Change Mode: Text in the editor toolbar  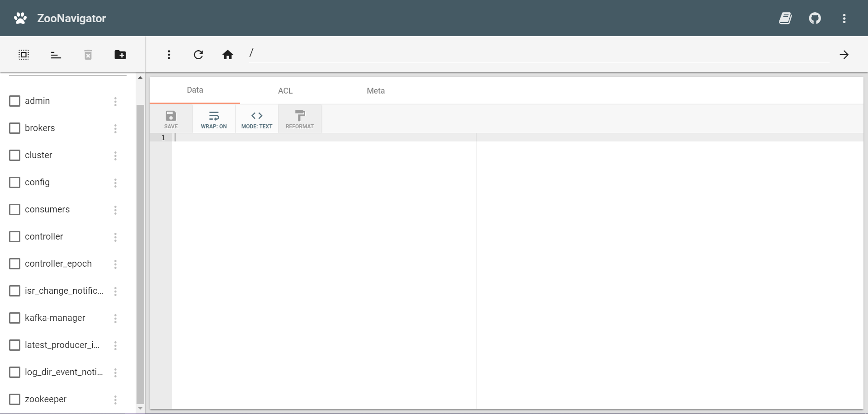coord(257,119)
